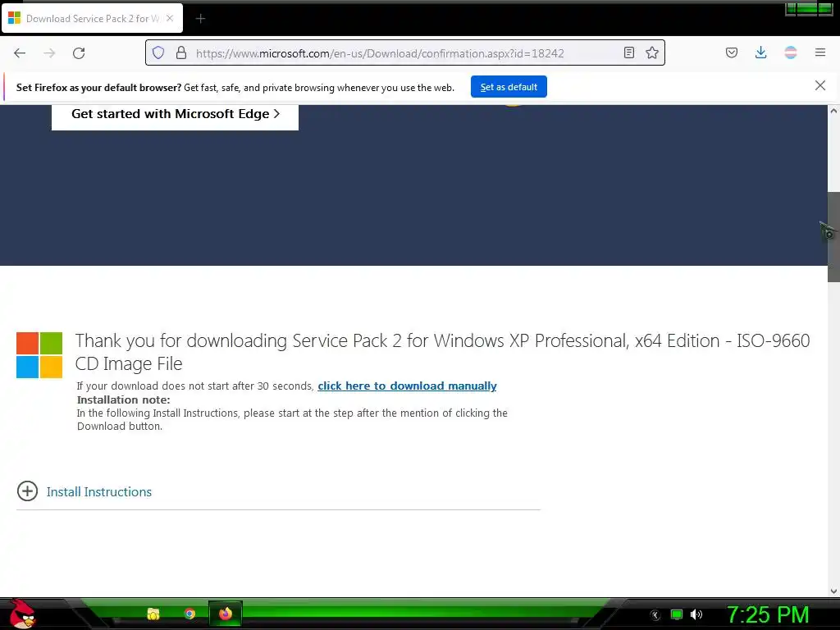Close the Download Service Pack 2 tab
This screenshot has width=840, height=630.
click(169, 18)
